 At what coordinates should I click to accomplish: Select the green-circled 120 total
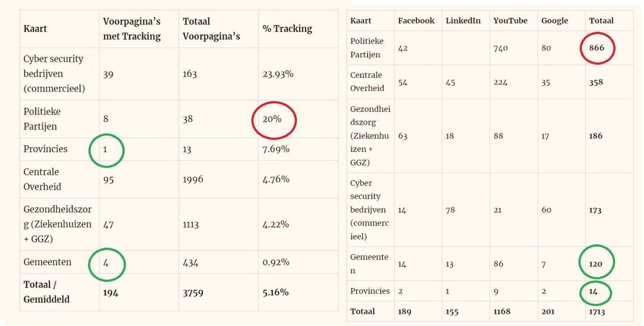point(596,264)
